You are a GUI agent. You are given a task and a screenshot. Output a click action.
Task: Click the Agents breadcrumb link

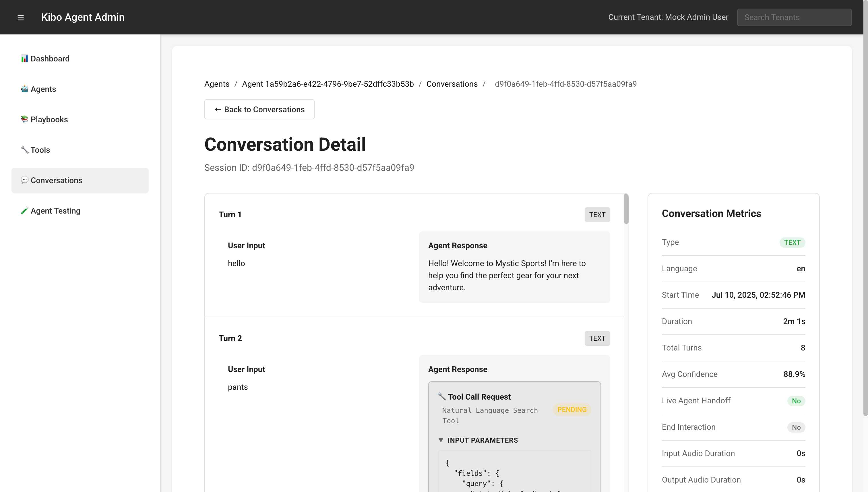pyautogui.click(x=217, y=84)
